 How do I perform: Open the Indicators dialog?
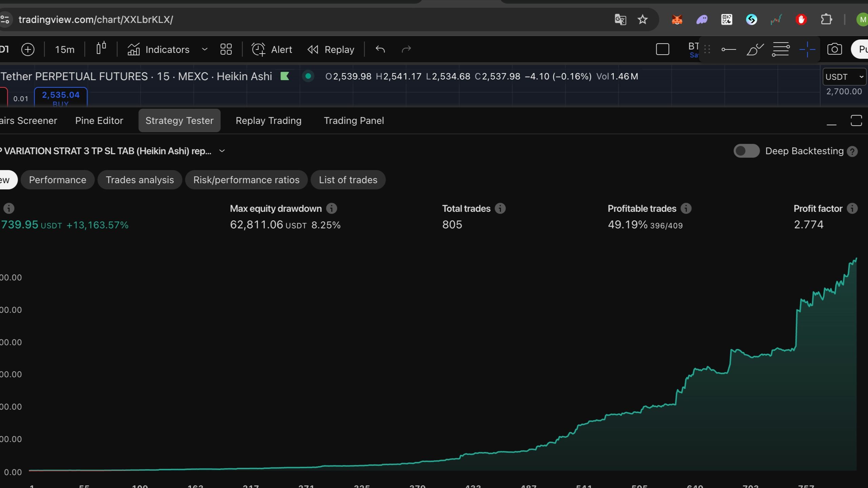click(x=158, y=49)
